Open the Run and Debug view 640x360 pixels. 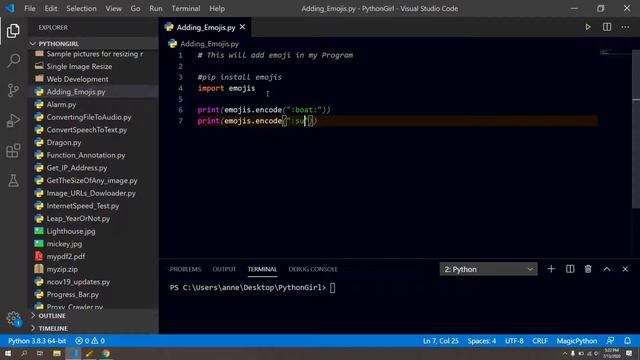tap(13, 120)
